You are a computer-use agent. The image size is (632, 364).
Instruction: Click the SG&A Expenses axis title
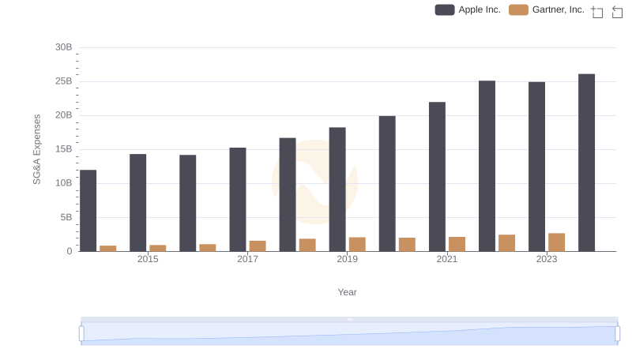tap(36, 149)
